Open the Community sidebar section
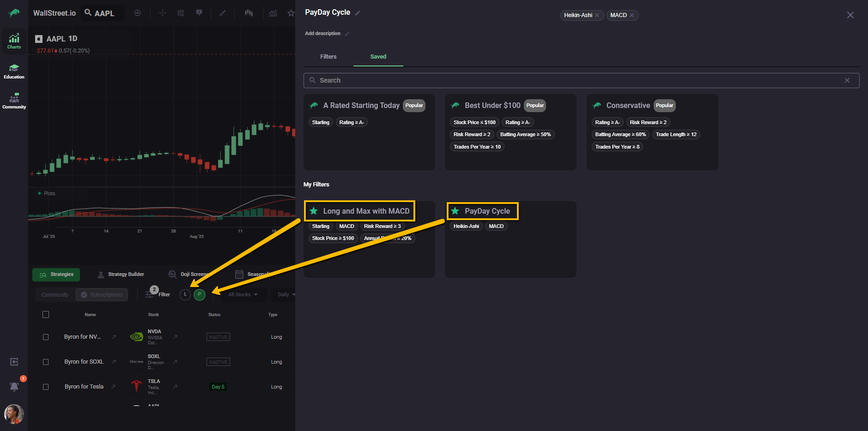The width and height of the screenshot is (868, 431). tap(14, 101)
